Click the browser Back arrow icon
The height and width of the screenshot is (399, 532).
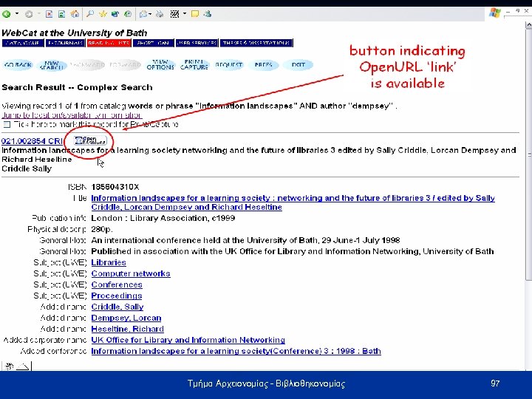pos(6,14)
